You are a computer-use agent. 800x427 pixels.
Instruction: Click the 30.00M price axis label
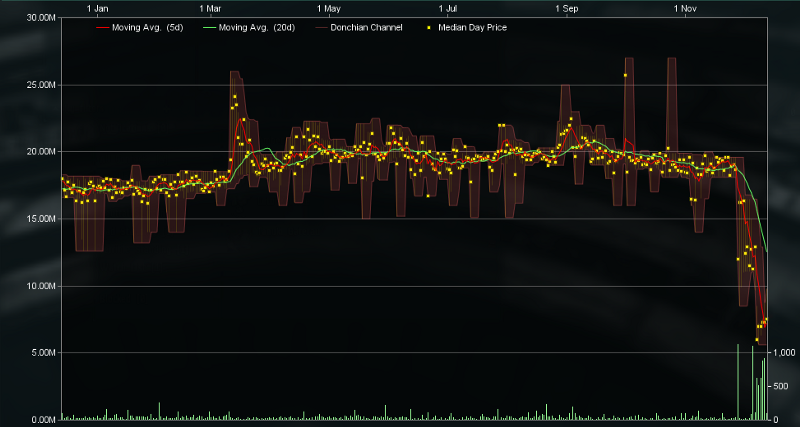tap(41, 18)
